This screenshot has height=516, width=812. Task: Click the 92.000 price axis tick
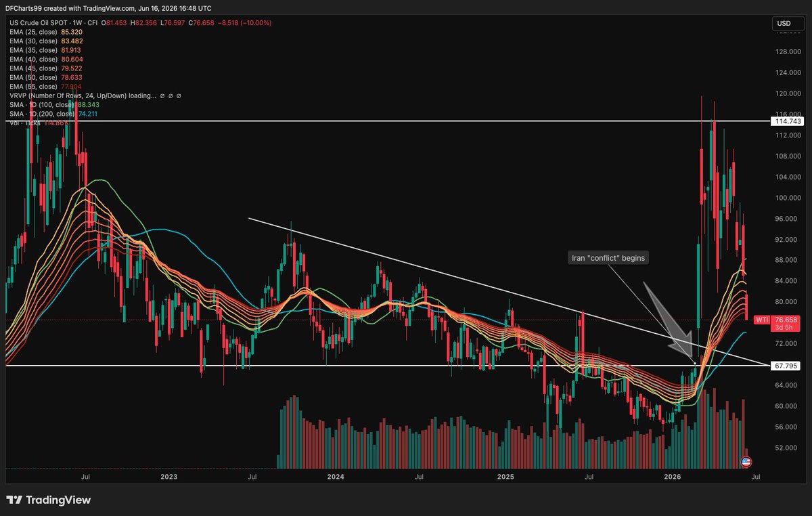tap(785, 240)
